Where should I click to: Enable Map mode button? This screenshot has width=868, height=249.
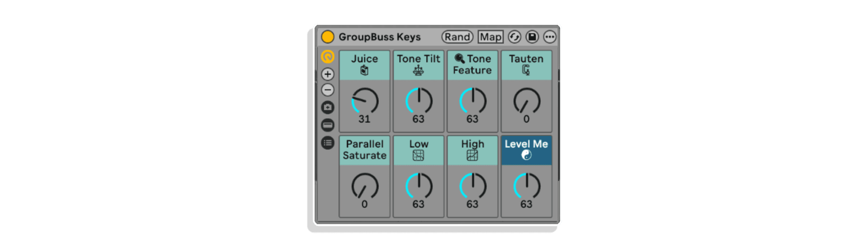coord(491,37)
